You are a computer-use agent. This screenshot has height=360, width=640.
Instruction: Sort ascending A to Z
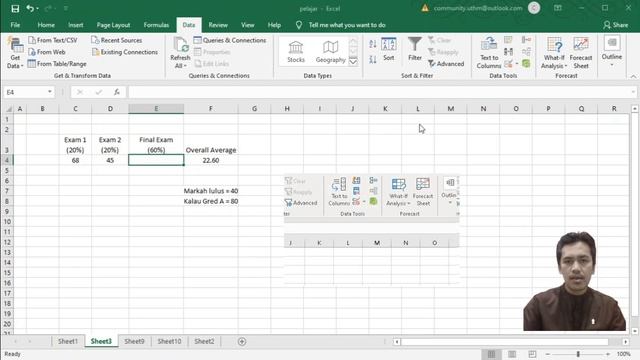click(x=373, y=44)
